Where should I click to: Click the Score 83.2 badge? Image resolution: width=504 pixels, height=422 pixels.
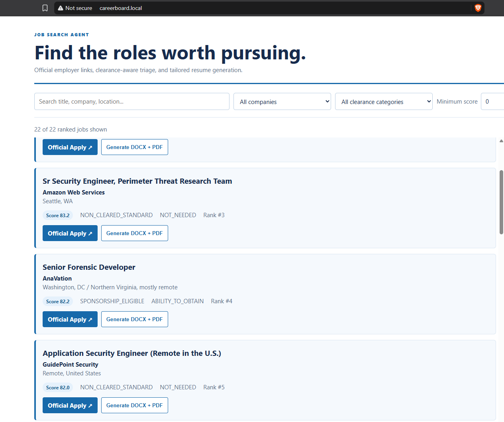[x=58, y=215]
